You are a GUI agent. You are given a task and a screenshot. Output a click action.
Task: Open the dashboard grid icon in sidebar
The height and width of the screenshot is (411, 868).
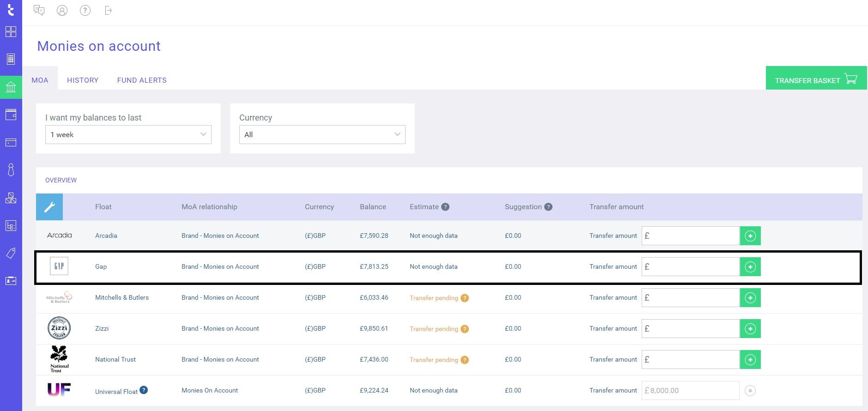[11, 31]
